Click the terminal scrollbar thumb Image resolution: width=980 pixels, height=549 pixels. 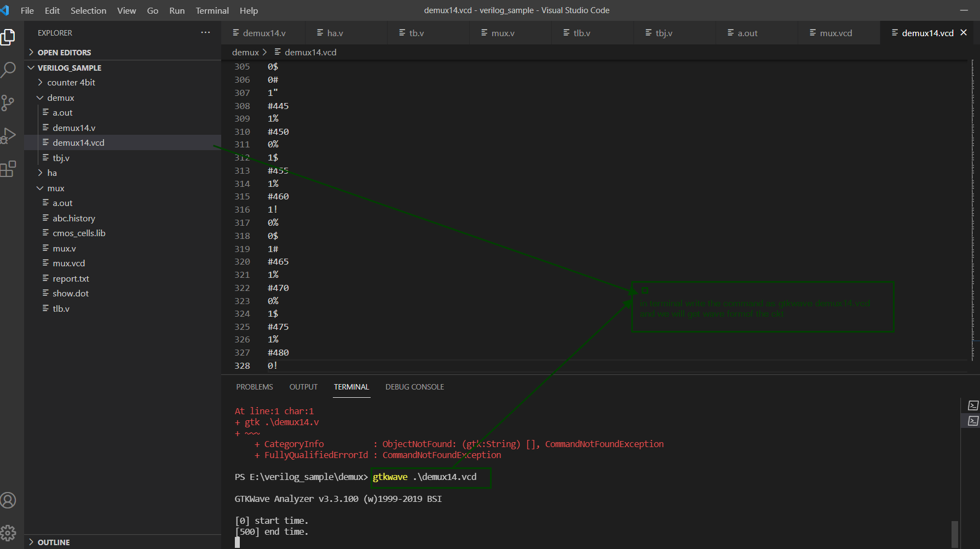(955, 534)
